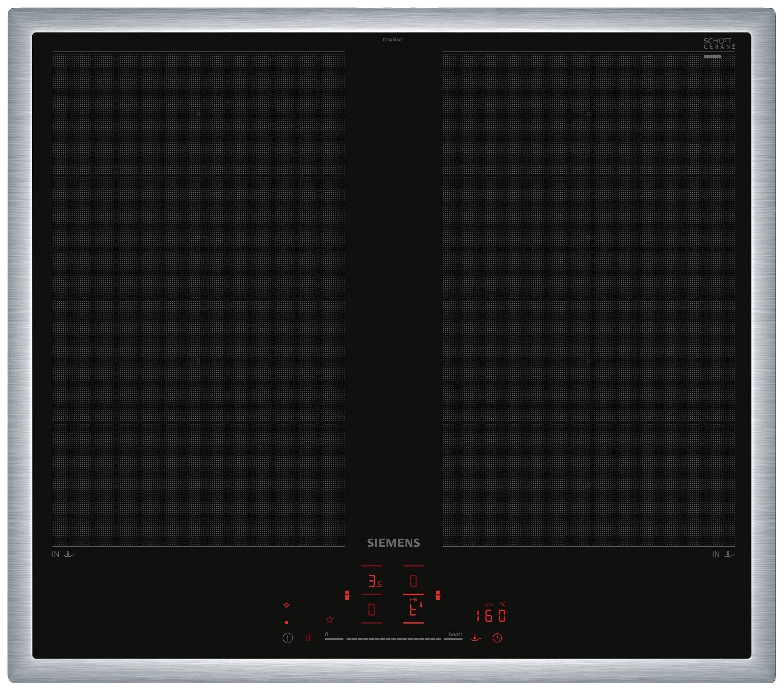Viewport: 784px width, 691px height.
Task: Tap the red pause icon
Action: [x=308, y=638]
